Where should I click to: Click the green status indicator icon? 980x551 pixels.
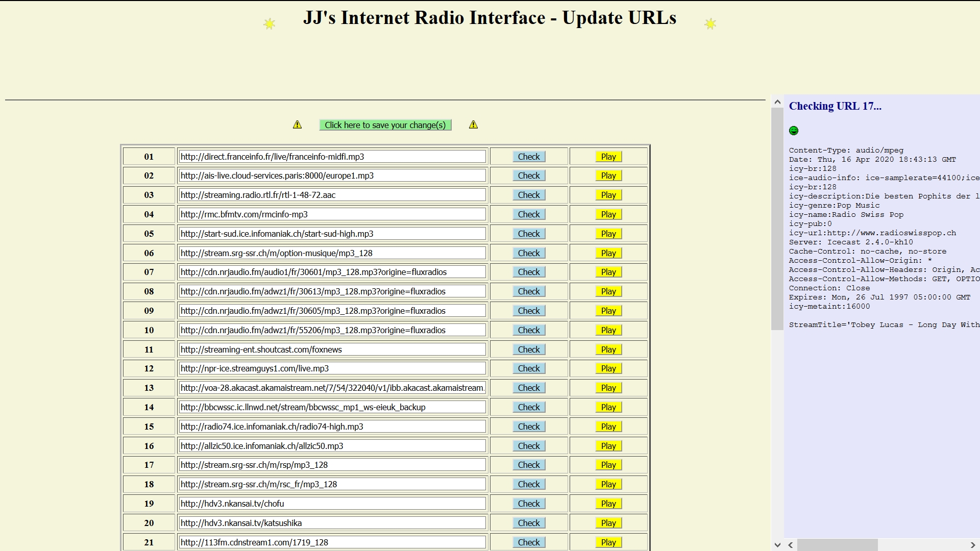click(794, 131)
